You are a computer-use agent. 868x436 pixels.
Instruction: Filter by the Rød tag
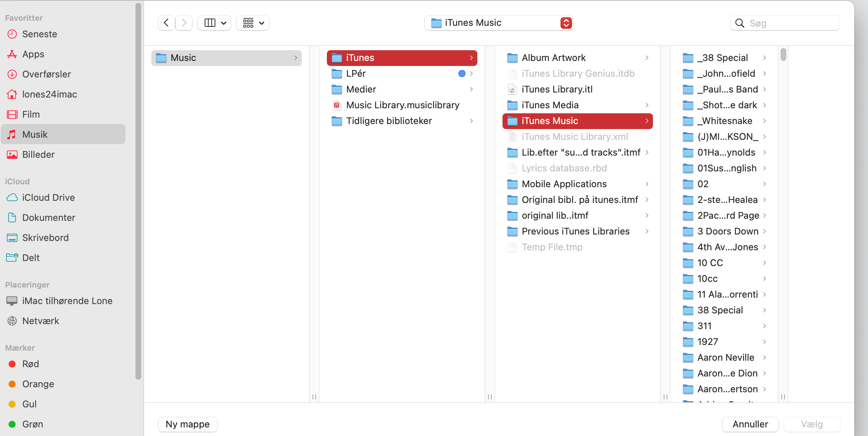pyautogui.click(x=63, y=364)
